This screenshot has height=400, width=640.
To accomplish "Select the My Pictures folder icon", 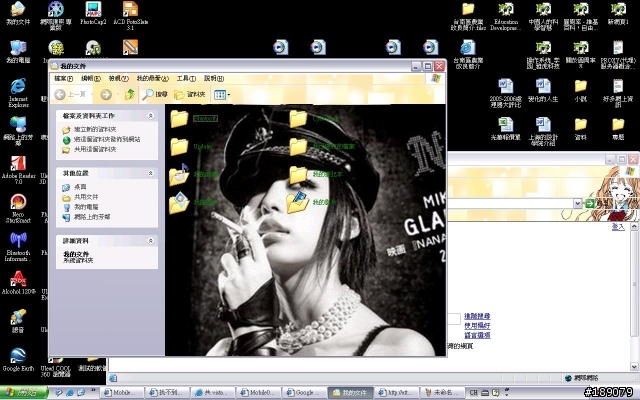I will (x=179, y=202).
